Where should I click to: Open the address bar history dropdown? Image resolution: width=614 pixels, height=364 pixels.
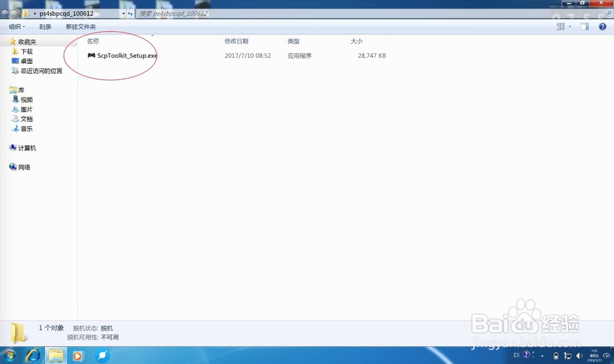click(x=123, y=12)
